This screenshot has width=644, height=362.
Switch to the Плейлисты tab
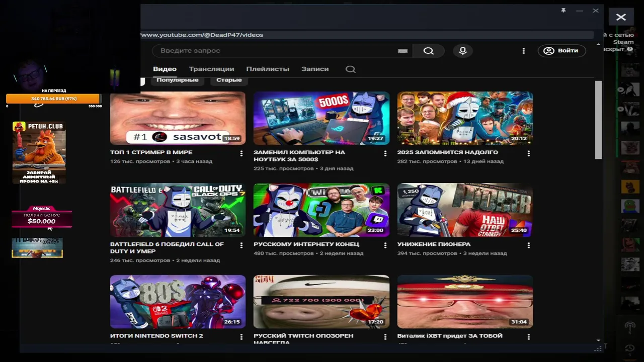point(268,69)
